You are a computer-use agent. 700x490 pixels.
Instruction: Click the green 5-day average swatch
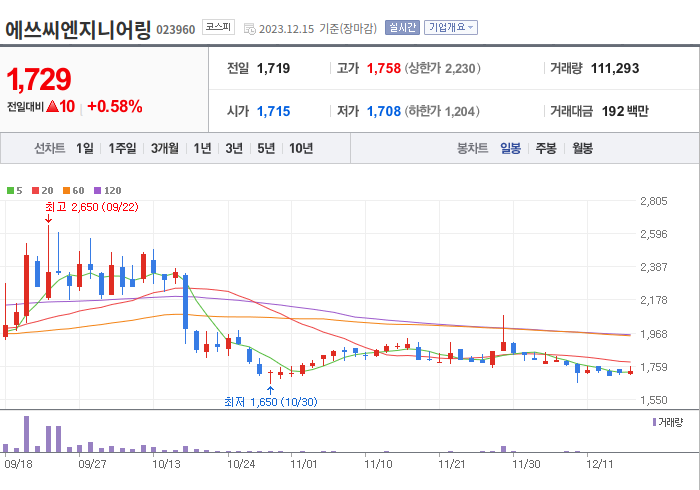tap(10, 191)
